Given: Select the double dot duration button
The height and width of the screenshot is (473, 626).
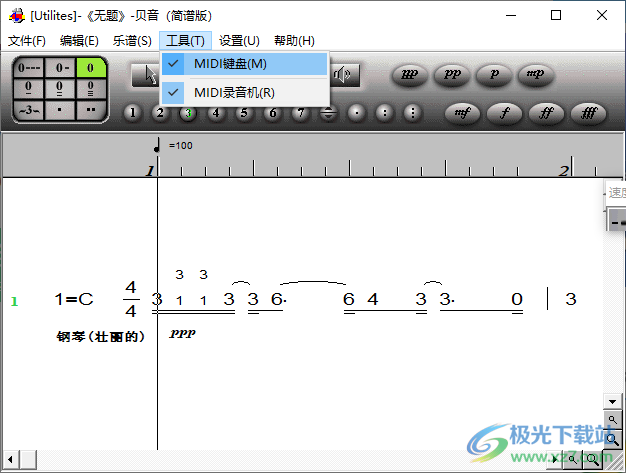Looking at the screenshot, I should (x=91, y=110).
